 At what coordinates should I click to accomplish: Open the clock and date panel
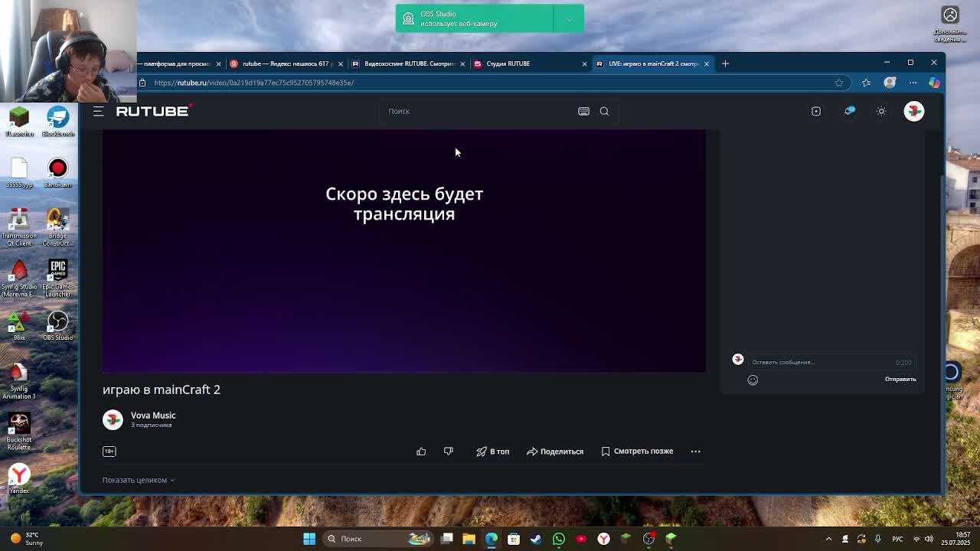(x=955, y=539)
